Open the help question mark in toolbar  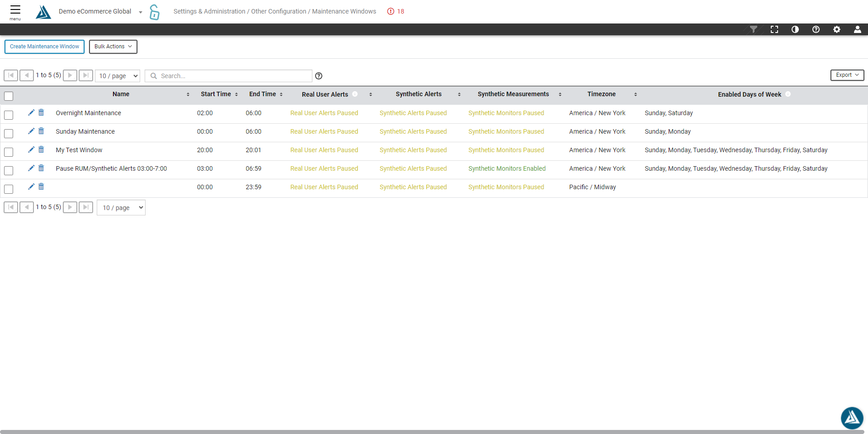tap(816, 29)
